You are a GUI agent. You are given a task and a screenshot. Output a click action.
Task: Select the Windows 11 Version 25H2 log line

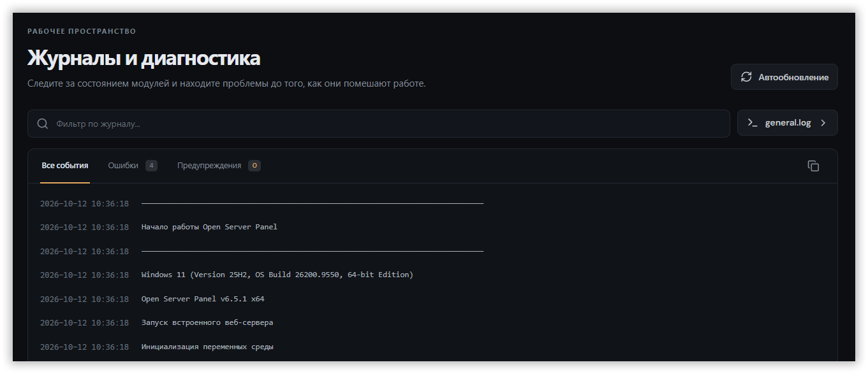(277, 275)
